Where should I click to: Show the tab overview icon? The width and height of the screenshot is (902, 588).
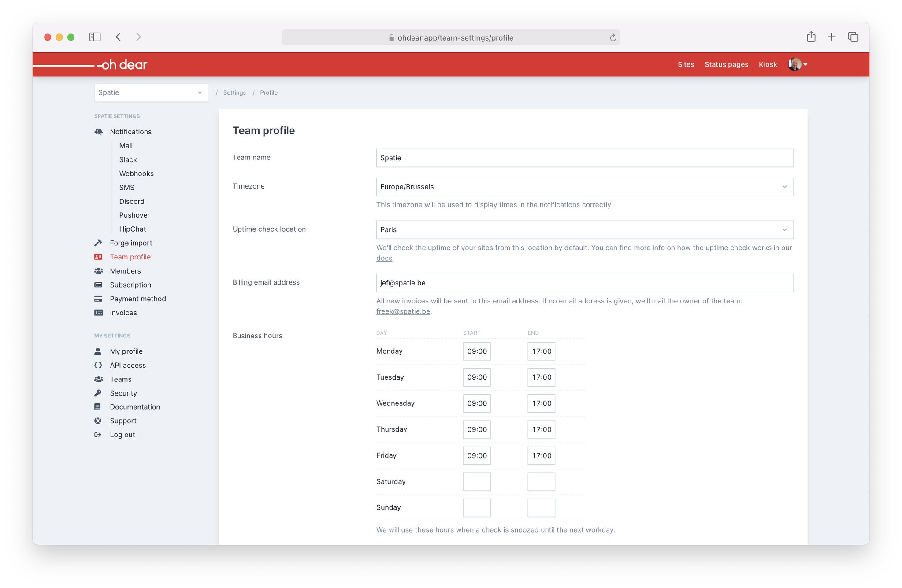point(853,37)
